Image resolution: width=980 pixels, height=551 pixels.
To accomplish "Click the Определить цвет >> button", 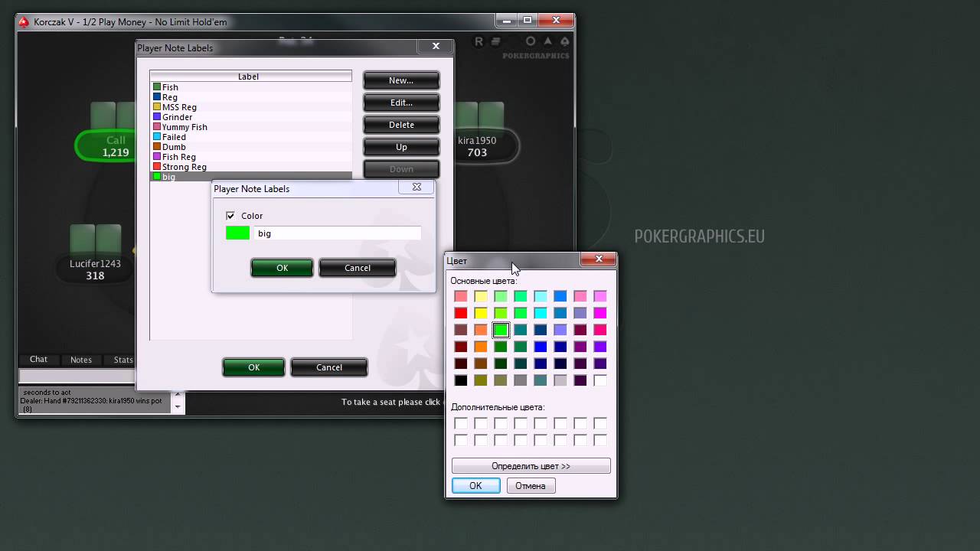I will tap(531, 466).
